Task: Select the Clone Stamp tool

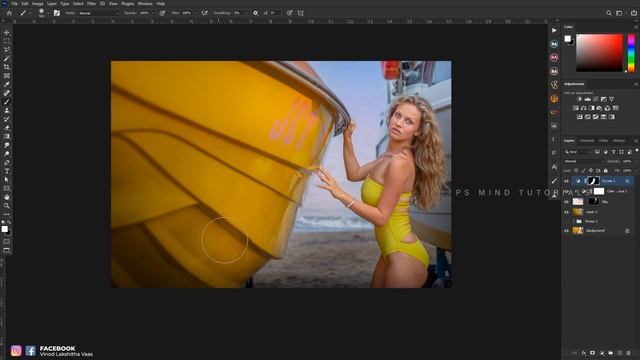Action: tap(7, 110)
